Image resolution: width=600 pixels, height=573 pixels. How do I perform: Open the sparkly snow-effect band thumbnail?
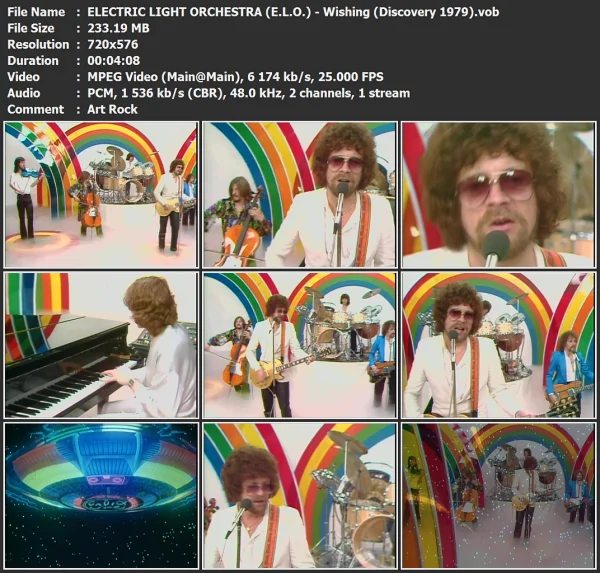(499, 495)
